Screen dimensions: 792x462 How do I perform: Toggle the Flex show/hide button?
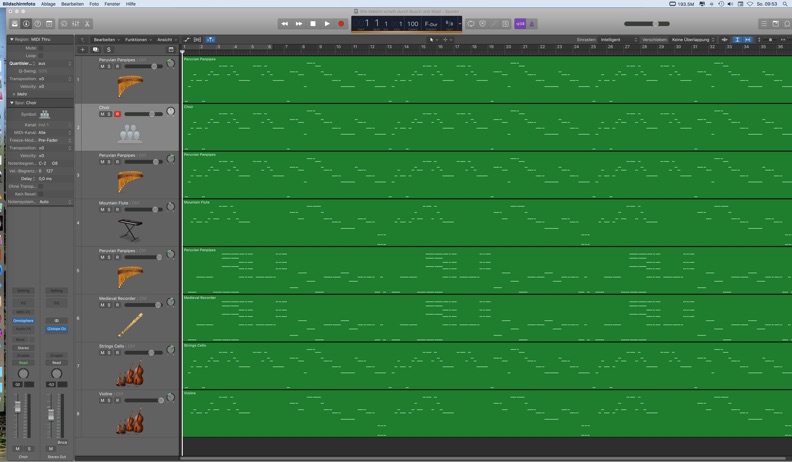click(x=197, y=39)
